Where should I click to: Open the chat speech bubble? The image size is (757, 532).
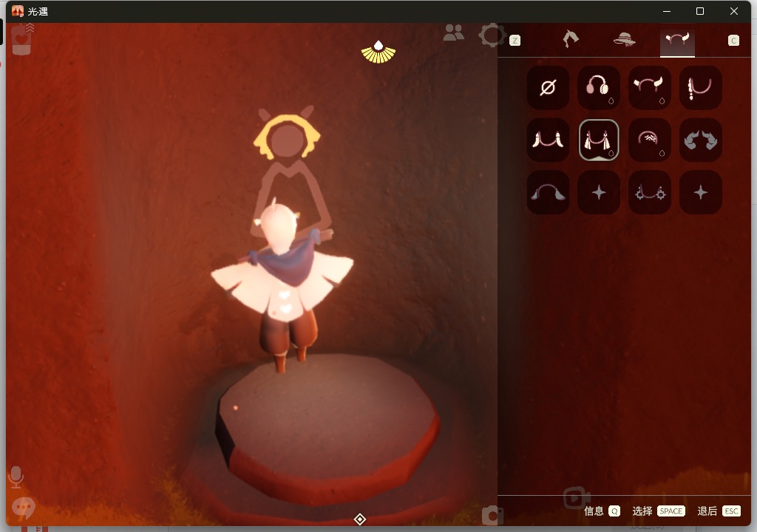point(23,508)
